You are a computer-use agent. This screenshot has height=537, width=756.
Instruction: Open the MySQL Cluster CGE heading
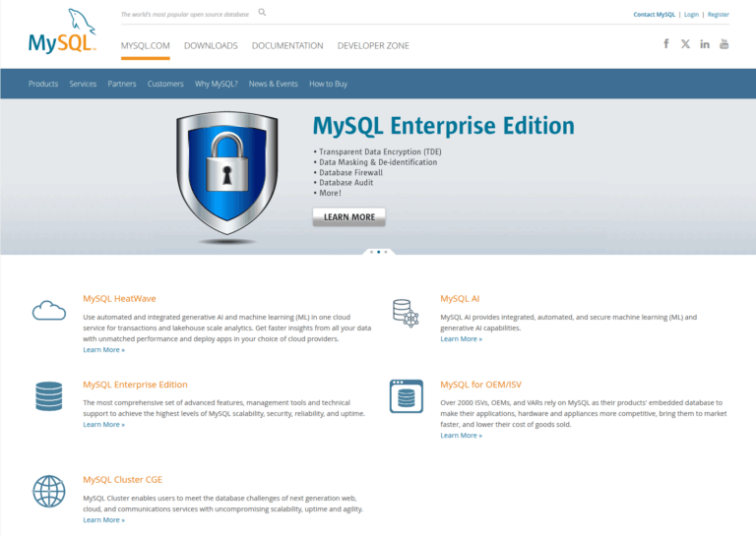[x=122, y=480]
